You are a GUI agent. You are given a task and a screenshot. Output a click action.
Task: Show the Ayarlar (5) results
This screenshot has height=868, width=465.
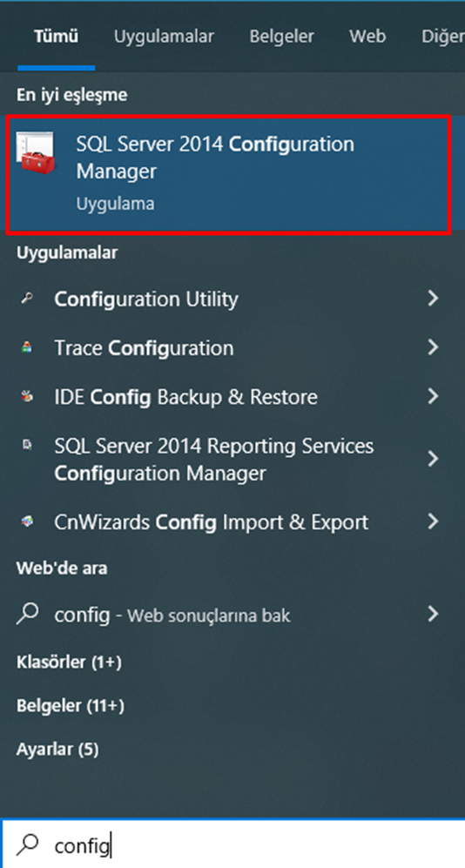pyautogui.click(x=57, y=750)
